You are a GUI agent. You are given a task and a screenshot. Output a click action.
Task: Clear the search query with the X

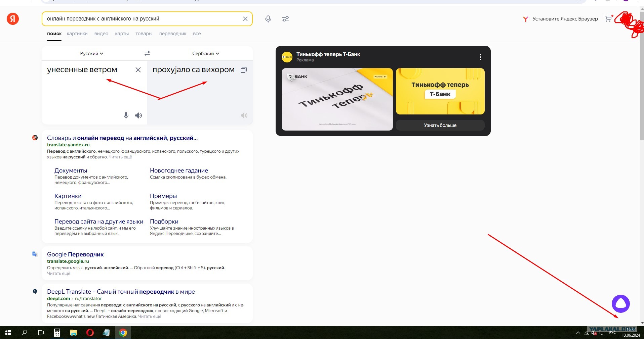tap(245, 19)
